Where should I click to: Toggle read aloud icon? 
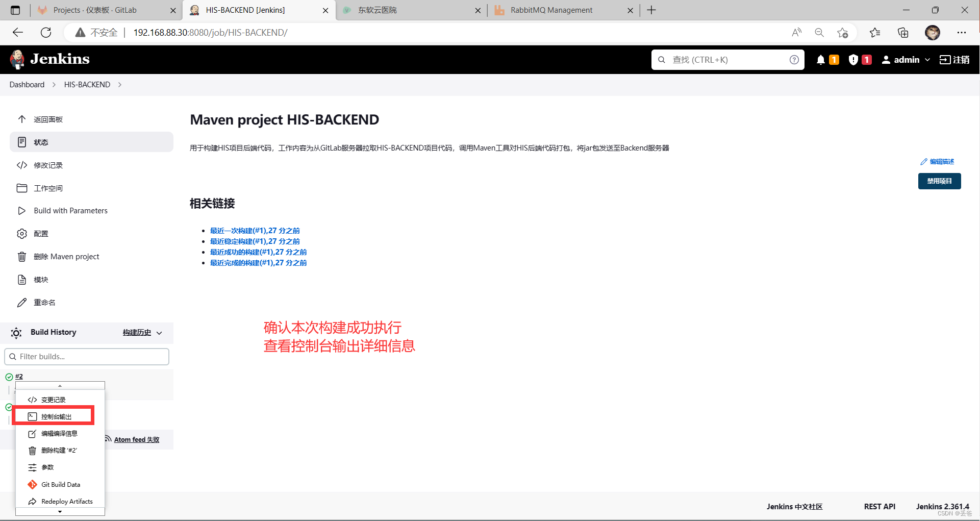pos(796,33)
